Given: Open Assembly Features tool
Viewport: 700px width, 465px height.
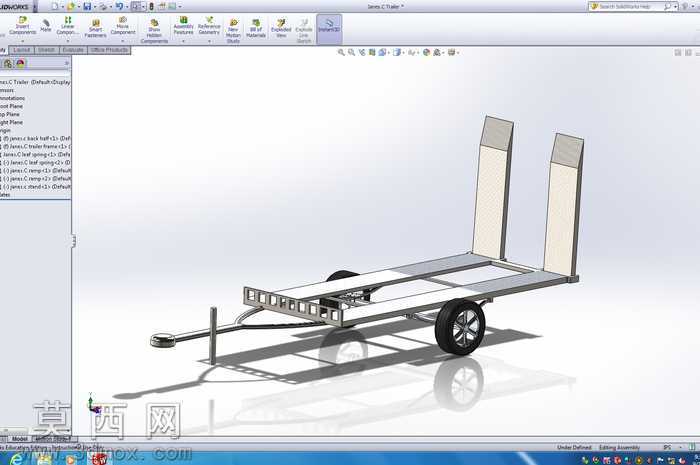Looking at the screenshot, I should [x=183, y=26].
